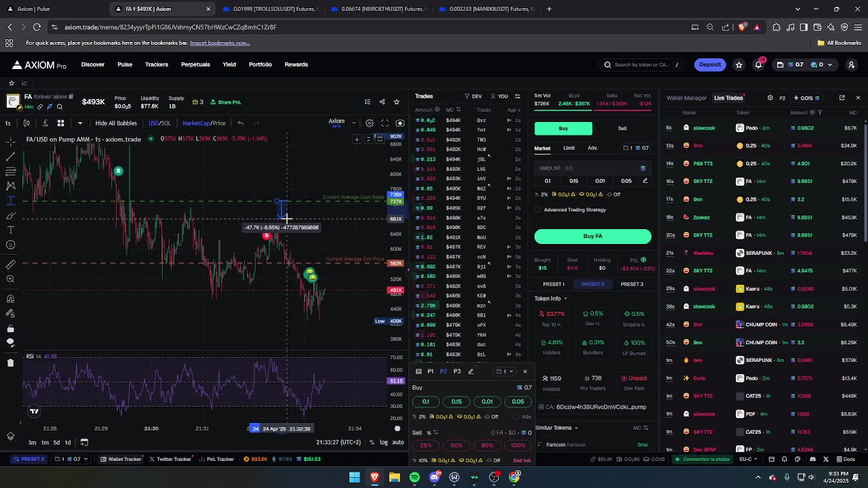Share the FA token page

coord(382,102)
